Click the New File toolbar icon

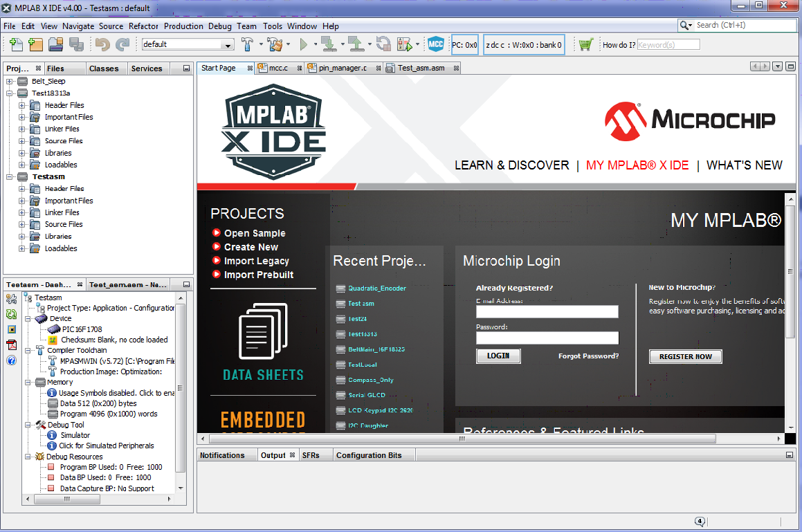[x=16, y=44]
